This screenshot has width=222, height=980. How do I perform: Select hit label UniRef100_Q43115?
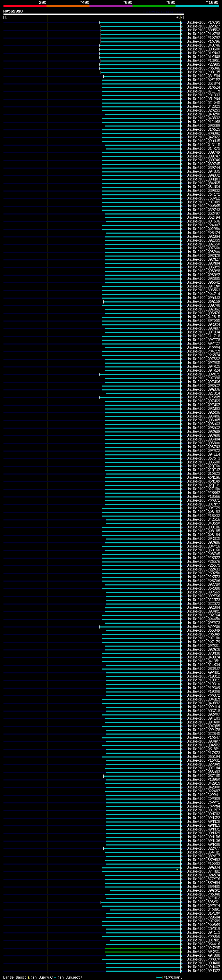tap(203, 145)
